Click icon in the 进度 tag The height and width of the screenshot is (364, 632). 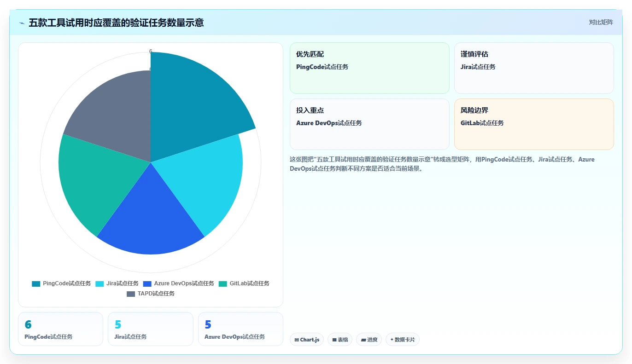363,340
